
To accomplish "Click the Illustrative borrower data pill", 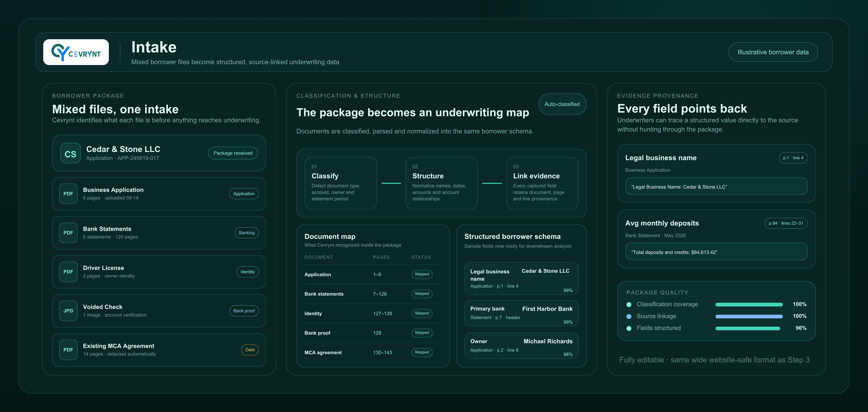I will [773, 52].
